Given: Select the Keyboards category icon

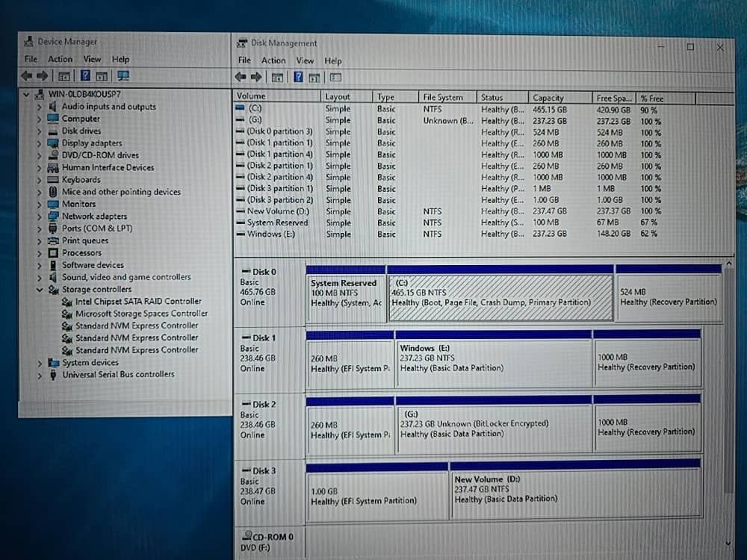Looking at the screenshot, I should point(53,179).
